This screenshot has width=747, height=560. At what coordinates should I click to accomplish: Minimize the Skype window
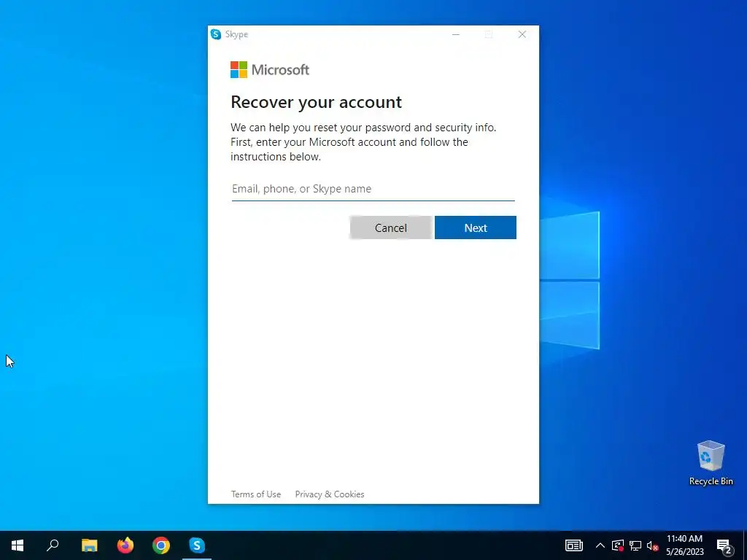click(456, 34)
